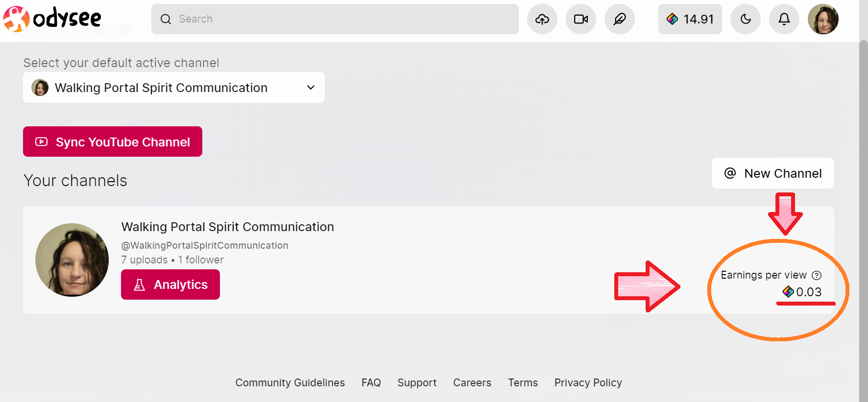
Task: Click the @WalkingPortalSpiritCommunication handle text
Action: click(205, 245)
